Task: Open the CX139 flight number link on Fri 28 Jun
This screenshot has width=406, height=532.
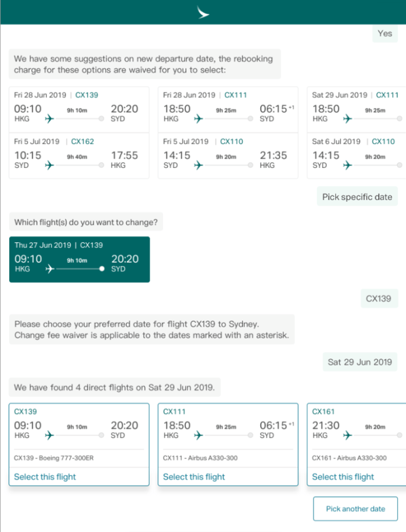Action: (x=86, y=95)
